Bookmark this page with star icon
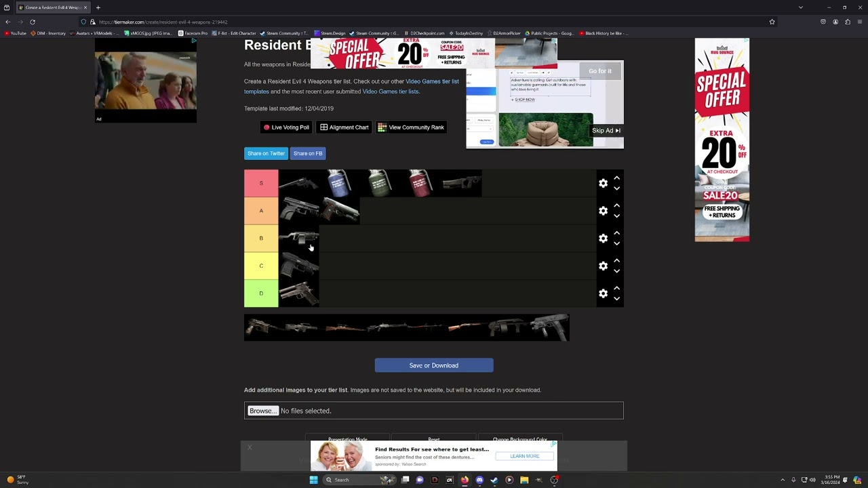 (772, 22)
